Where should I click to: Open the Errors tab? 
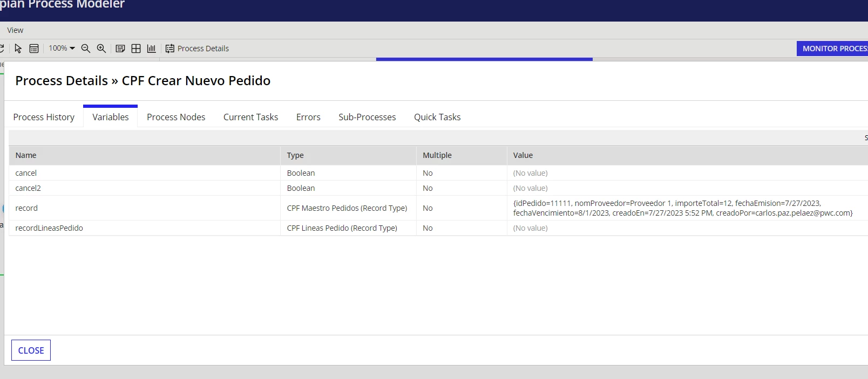click(x=308, y=117)
